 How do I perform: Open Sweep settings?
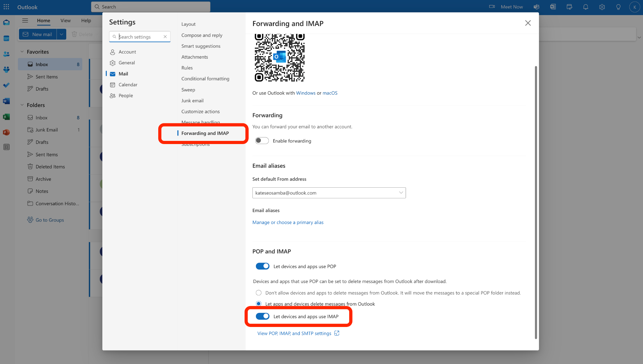coord(188,90)
